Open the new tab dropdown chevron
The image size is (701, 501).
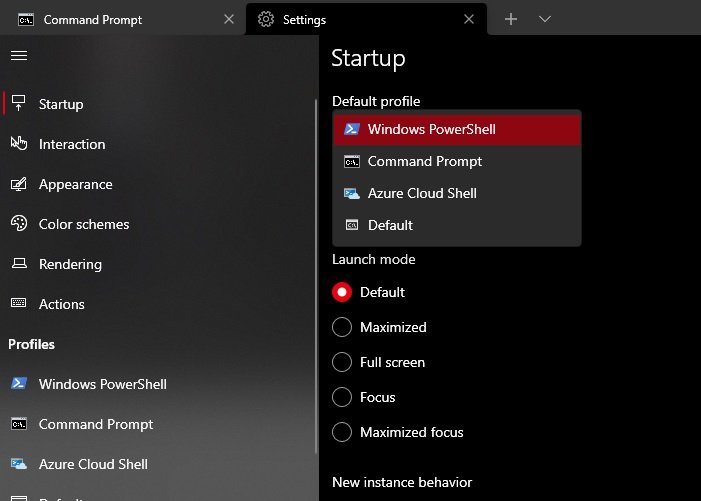[x=545, y=19]
